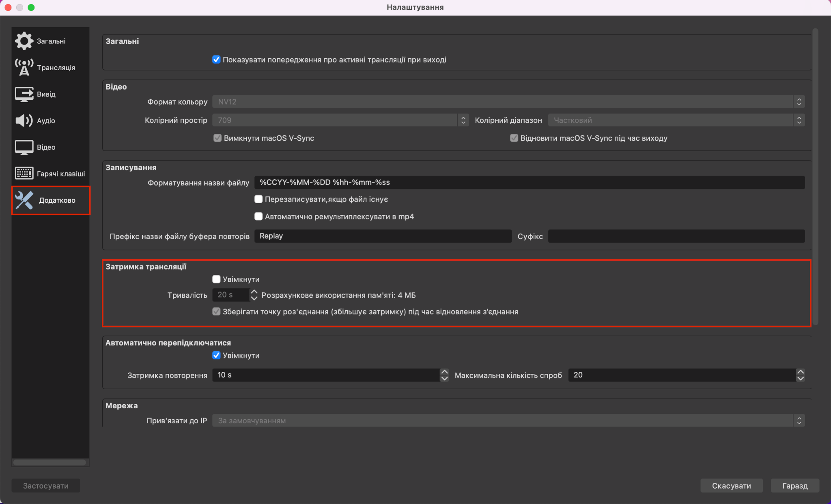Select the Гарячі клавіші keyboard icon
Screen dimensions: 831x504
coord(24,174)
